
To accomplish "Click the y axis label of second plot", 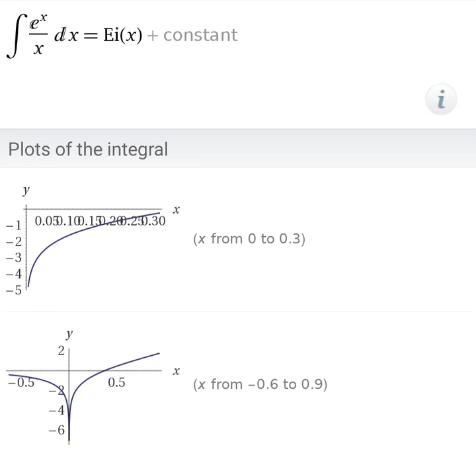I will pos(69,334).
